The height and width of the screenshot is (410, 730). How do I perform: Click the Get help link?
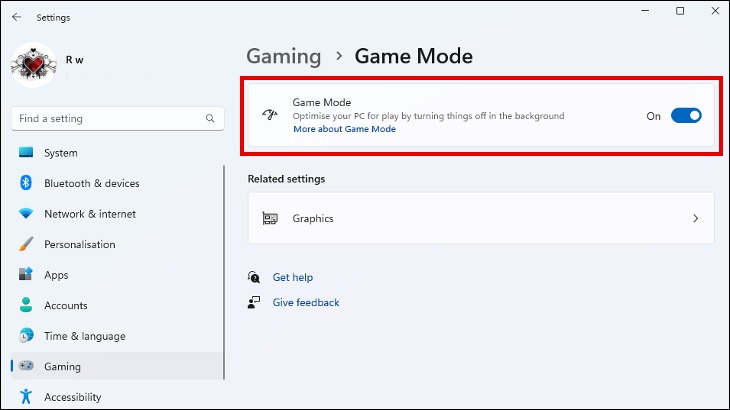coord(293,277)
